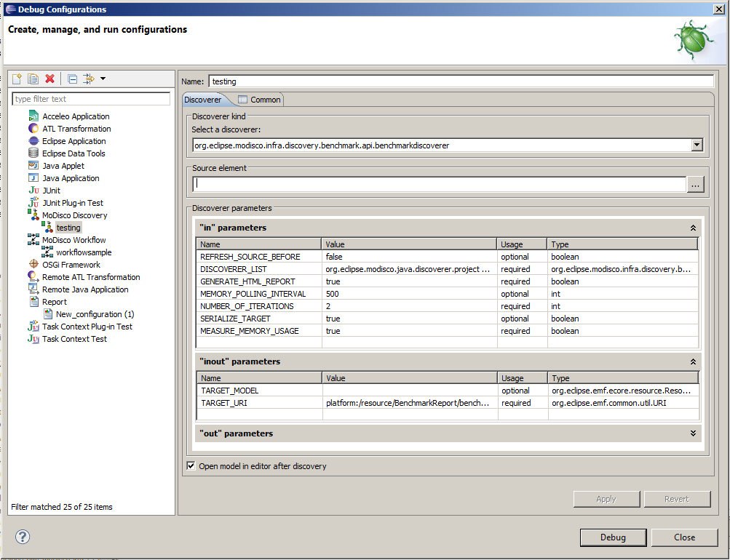The height and width of the screenshot is (560, 730).
Task: Select REFRESH_SOURCE_BEFORE value false cell
Action: pos(409,257)
